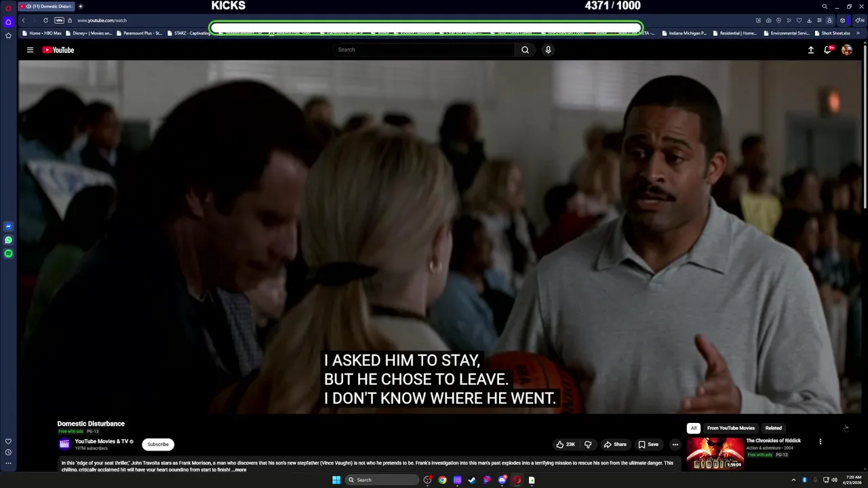The image size is (868, 488).
Task: Open Home HBO Max bookmark
Action: click(41, 33)
